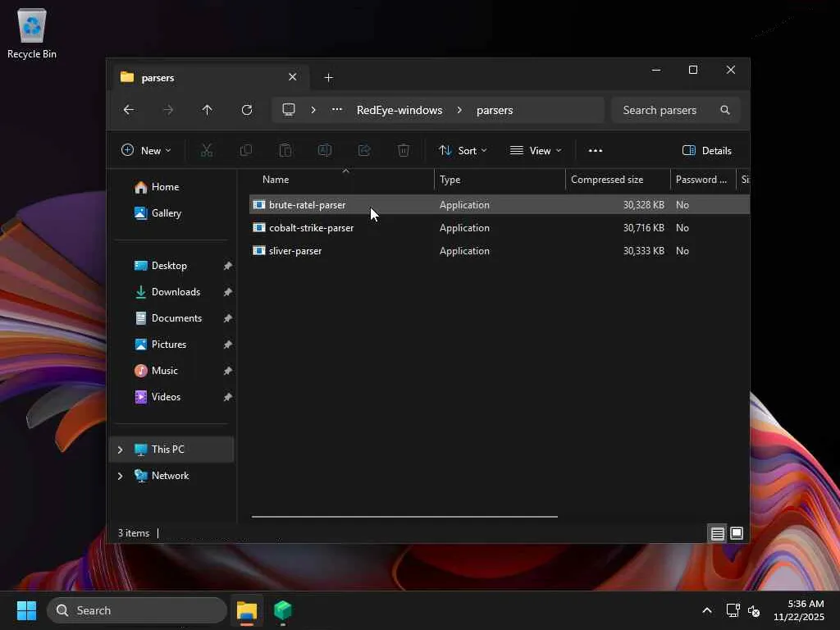The height and width of the screenshot is (630, 840).
Task: Focus the Search parsers field
Action: 676,110
